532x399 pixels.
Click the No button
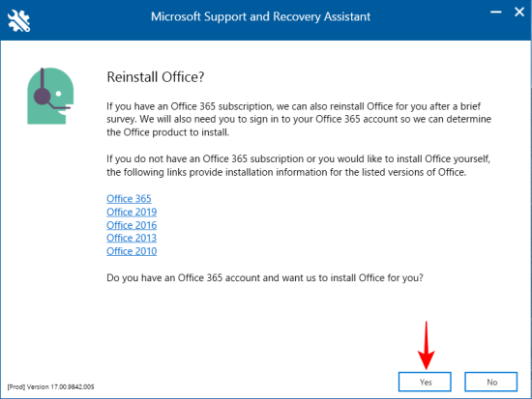click(x=491, y=382)
